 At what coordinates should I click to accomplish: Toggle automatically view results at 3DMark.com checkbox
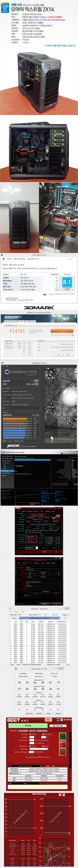[x=73, y=335]
